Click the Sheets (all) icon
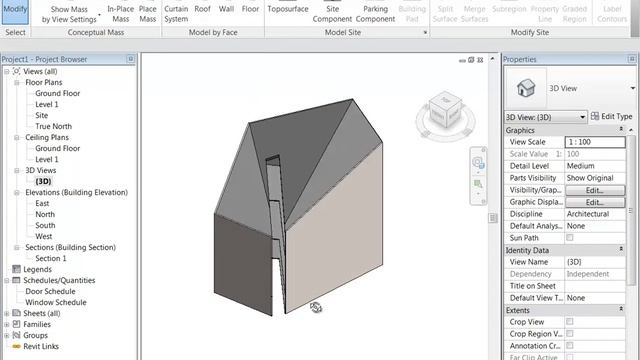Image resolution: width=640 pixels, height=360 pixels. [x=16, y=313]
